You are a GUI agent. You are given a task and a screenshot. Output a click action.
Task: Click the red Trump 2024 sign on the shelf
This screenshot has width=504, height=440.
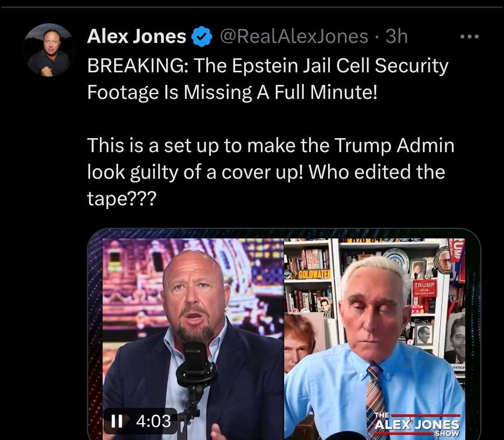[424, 288]
